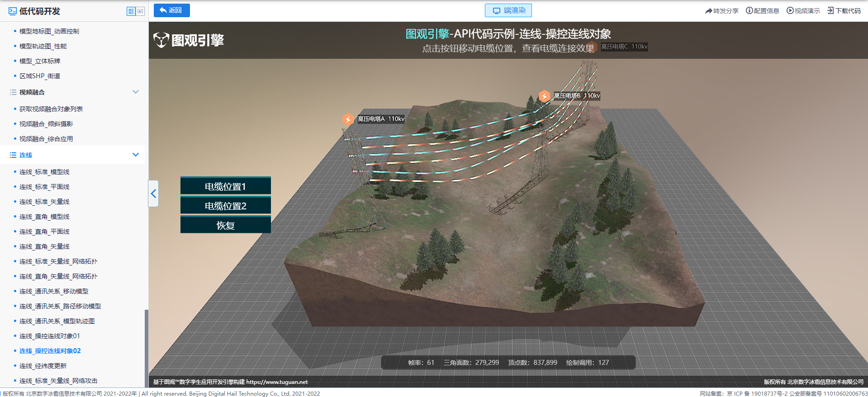Click the 端渲染 render mode button
Screen dimensions: 868x397
point(508,10)
